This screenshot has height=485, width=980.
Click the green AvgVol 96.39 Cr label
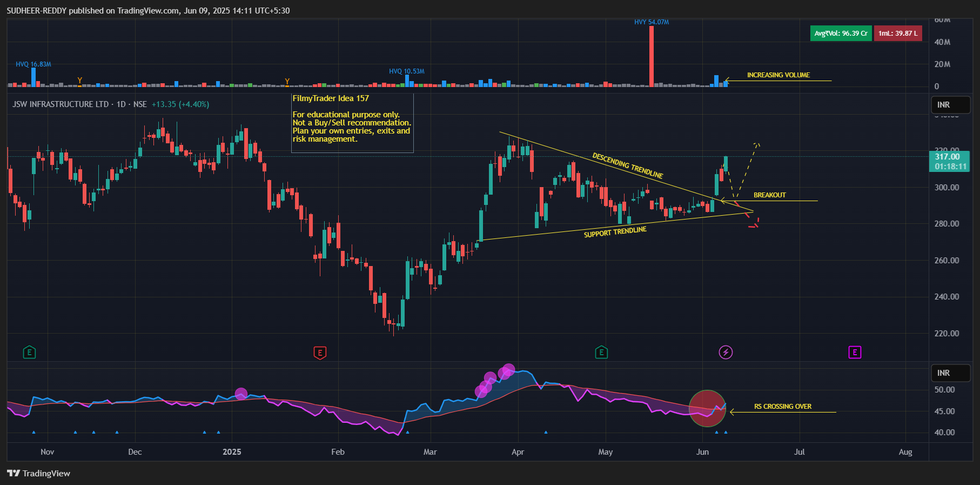(x=841, y=34)
